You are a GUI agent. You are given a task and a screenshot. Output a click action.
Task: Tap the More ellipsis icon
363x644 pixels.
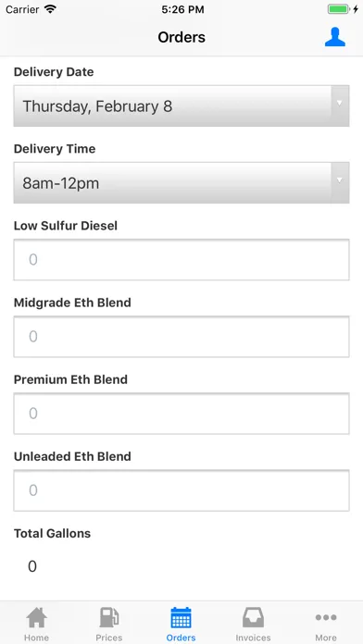326,617
